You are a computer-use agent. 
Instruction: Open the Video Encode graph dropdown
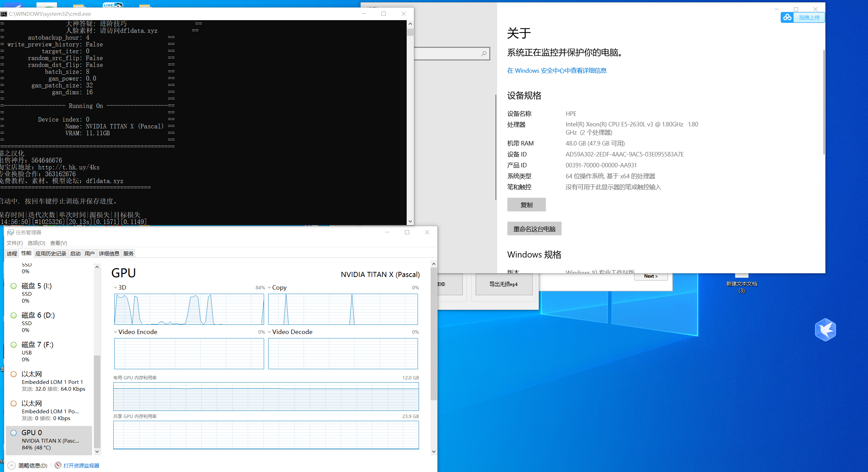(135, 332)
